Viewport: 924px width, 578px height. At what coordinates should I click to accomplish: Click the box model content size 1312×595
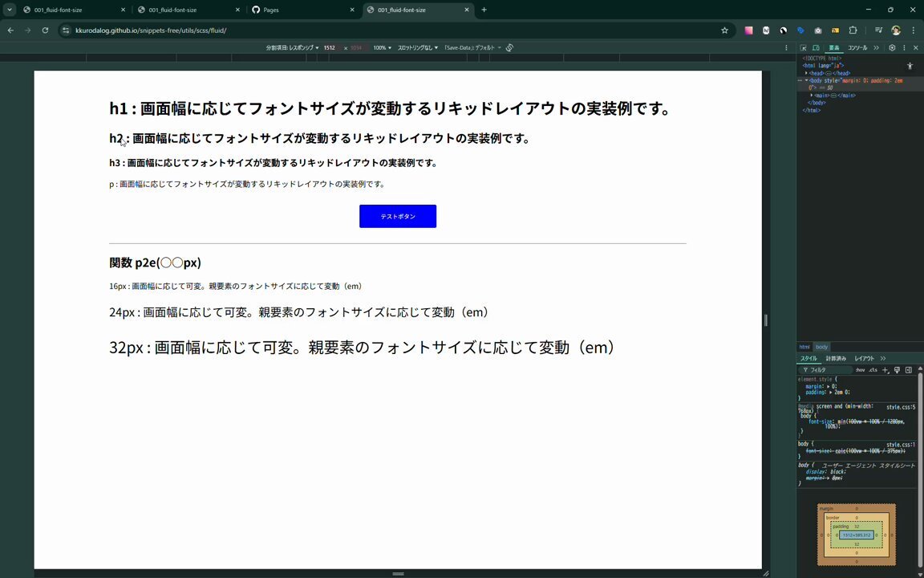(857, 535)
